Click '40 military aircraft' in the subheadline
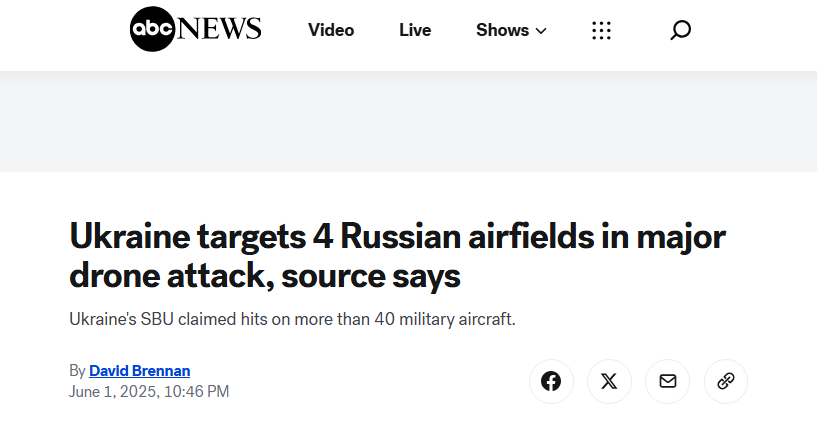The height and width of the screenshot is (422, 817). [444, 319]
